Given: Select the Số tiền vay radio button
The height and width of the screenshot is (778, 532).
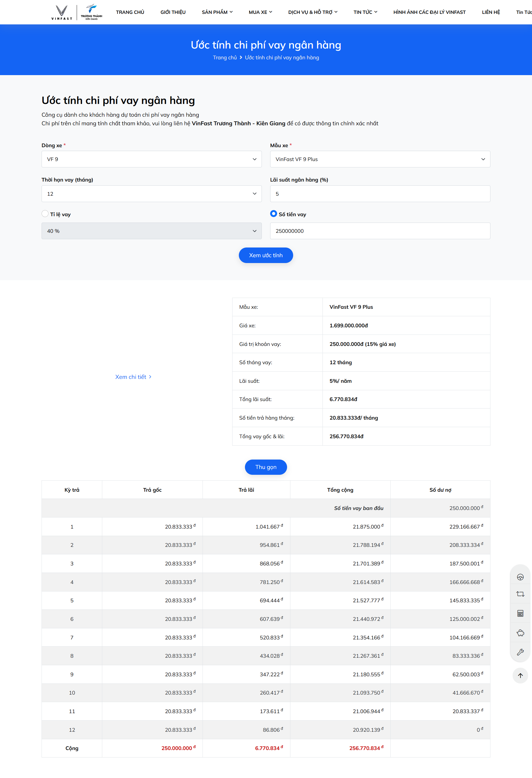Looking at the screenshot, I should pos(273,214).
